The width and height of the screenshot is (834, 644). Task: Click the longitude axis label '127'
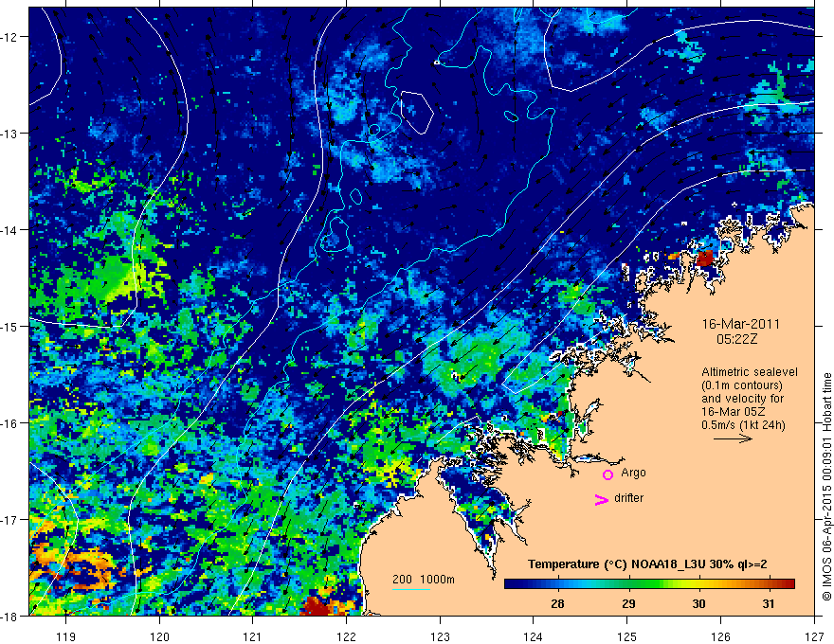pos(814,636)
